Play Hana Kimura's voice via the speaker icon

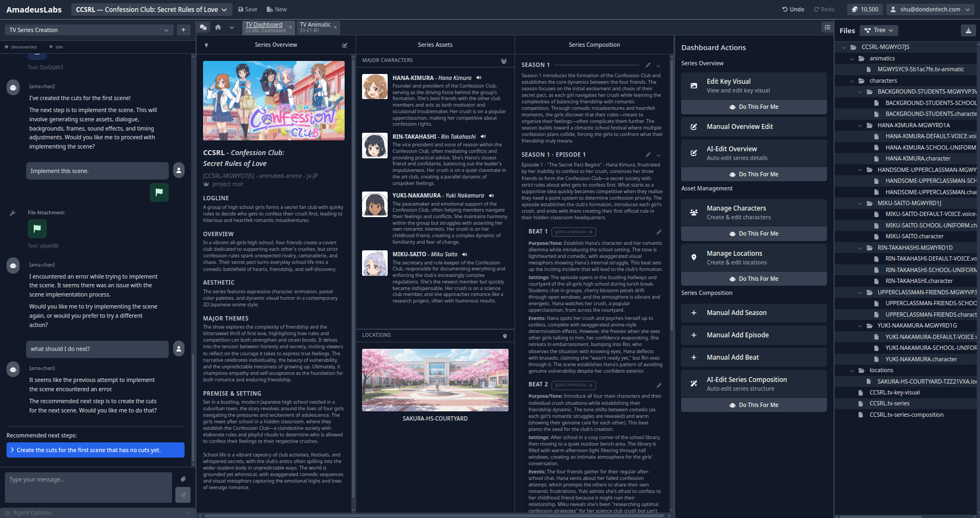479,78
